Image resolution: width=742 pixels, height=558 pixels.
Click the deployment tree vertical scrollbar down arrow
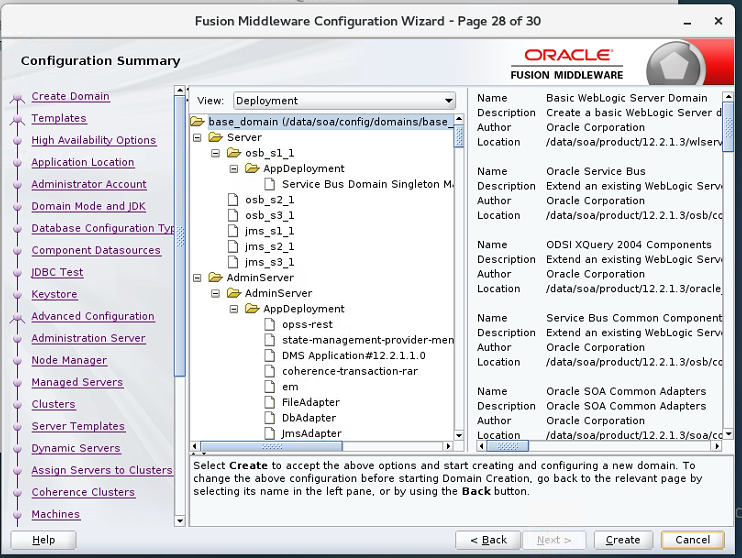point(459,435)
